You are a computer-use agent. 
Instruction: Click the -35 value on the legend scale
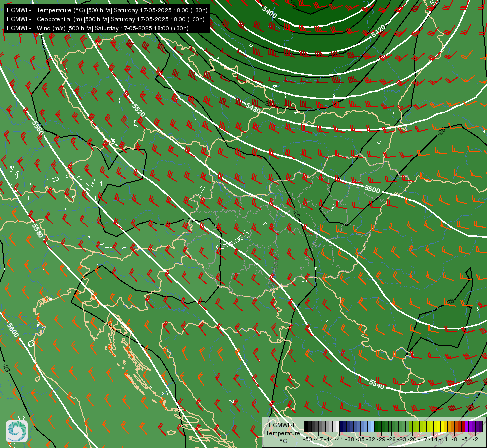click(360, 439)
